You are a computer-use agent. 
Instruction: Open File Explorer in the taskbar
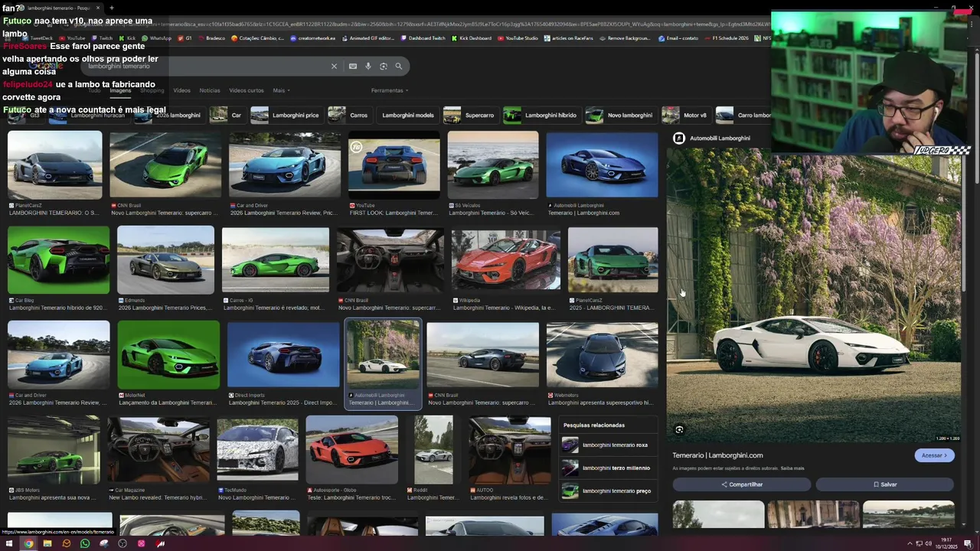point(47,543)
